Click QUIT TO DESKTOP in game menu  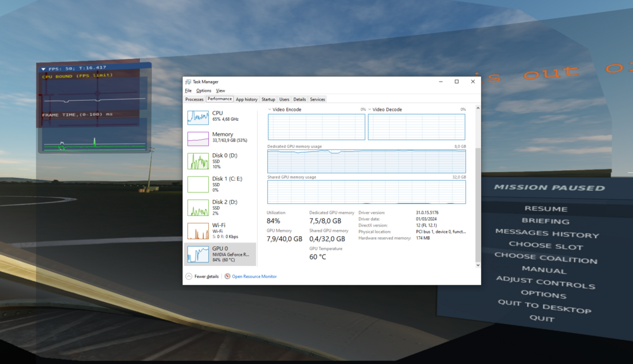(544, 306)
